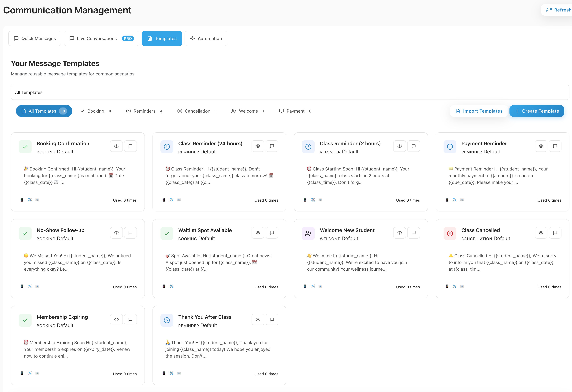The image size is (572, 392).
Task: Select the Class Reminder (2 hours) card title
Action: [350, 144]
